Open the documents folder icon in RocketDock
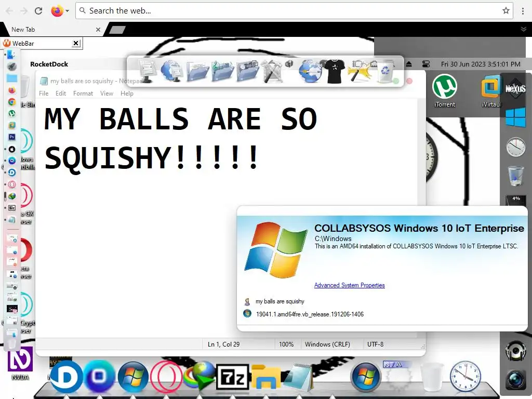The width and height of the screenshot is (532, 399). pyautogui.click(x=197, y=72)
